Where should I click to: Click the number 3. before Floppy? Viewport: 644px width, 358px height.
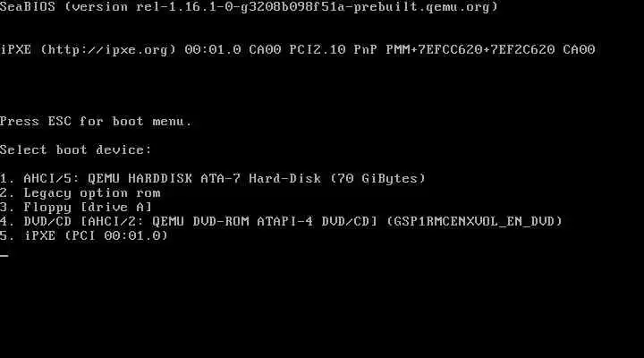coord(7,207)
